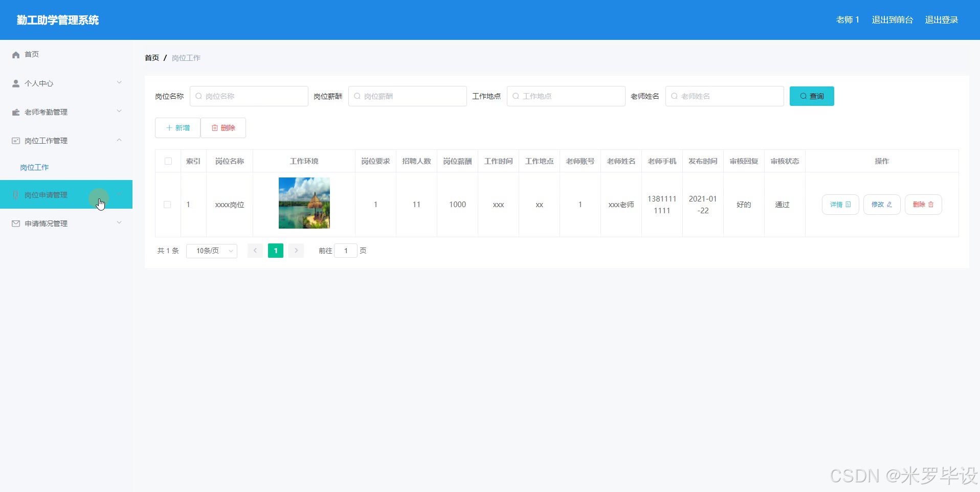Click 老师 1 user name in the header
Viewport: 980px width, 492px height.
coord(848,20)
